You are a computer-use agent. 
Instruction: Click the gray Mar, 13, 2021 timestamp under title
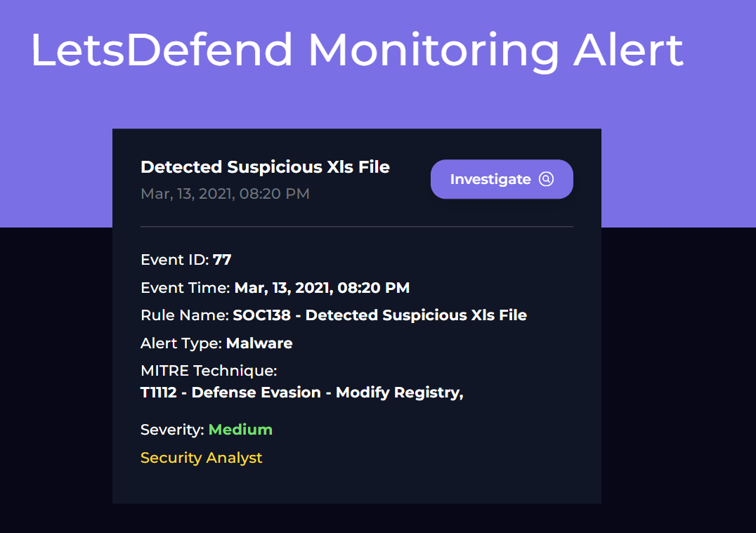click(x=225, y=194)
